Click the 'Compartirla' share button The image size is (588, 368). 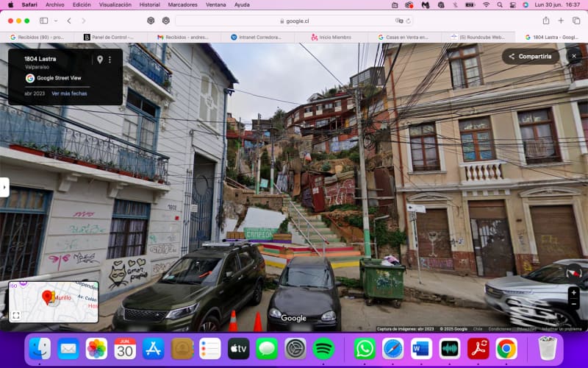531,57
